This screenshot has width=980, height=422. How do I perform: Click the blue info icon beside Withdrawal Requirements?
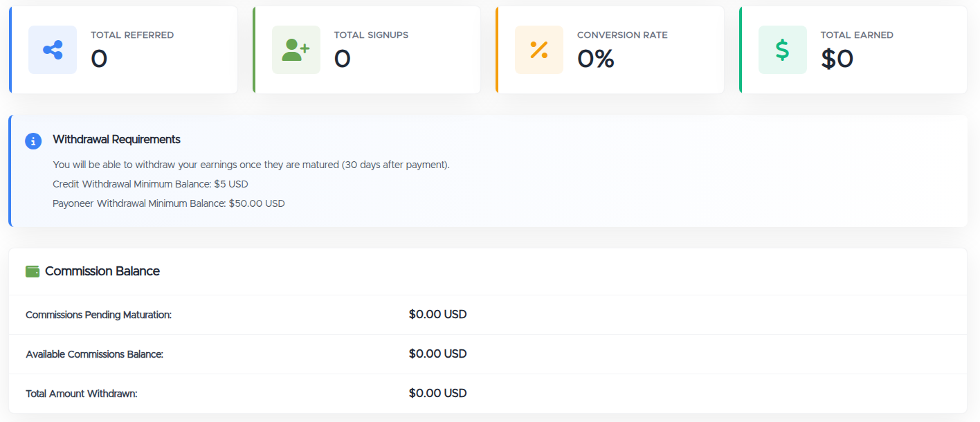pyautogui.click(x=33, y=140)
